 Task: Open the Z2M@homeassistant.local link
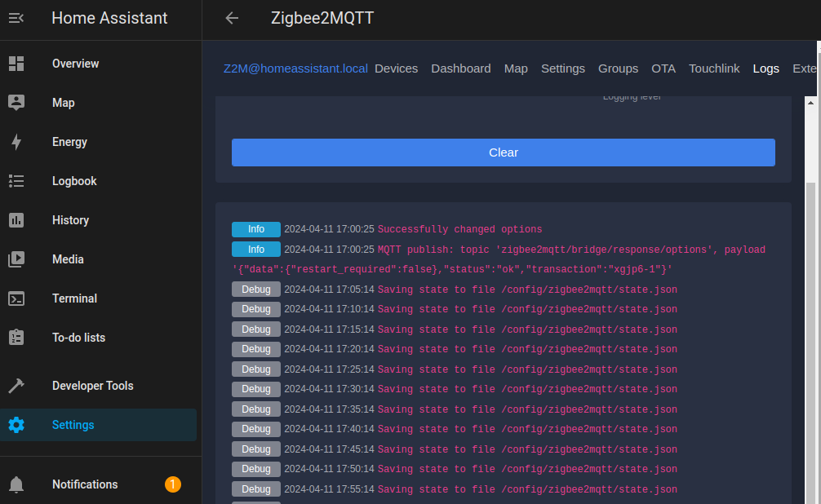[295, 69]
